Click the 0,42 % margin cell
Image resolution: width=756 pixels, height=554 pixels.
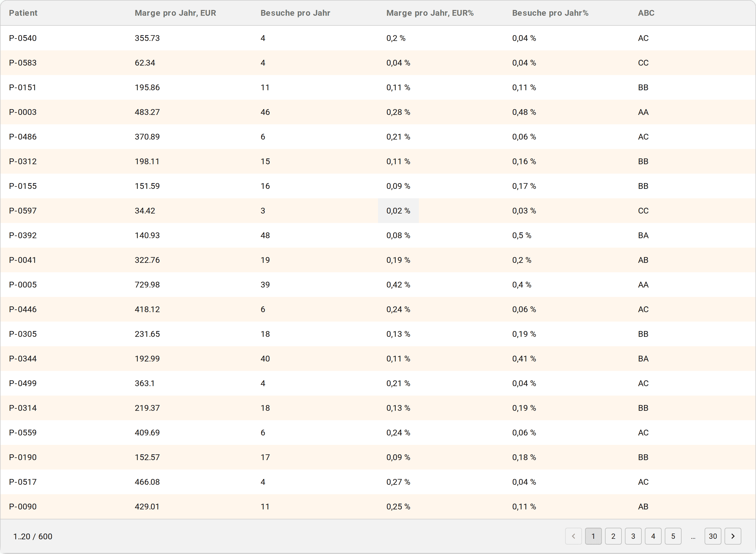pos(398,285)
